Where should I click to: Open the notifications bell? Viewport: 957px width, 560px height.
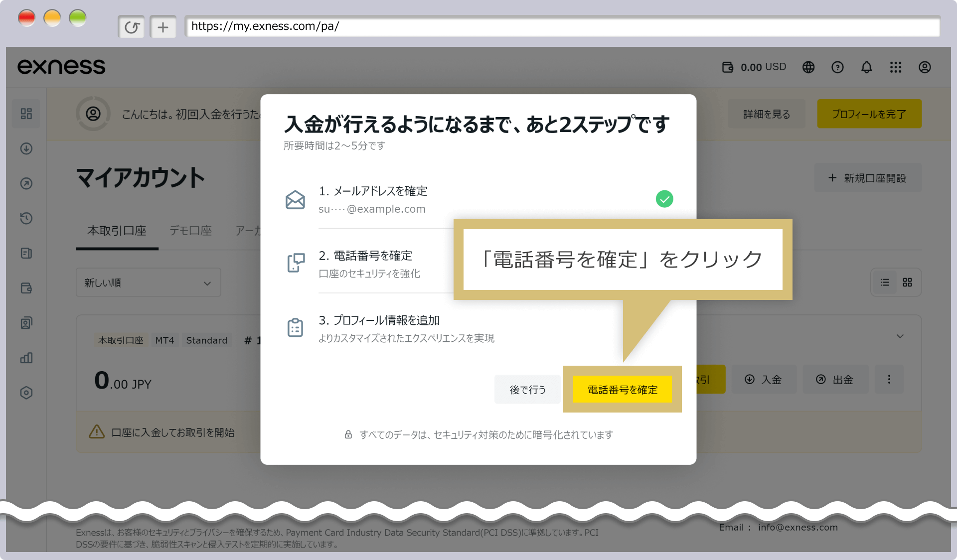point(867,67)
